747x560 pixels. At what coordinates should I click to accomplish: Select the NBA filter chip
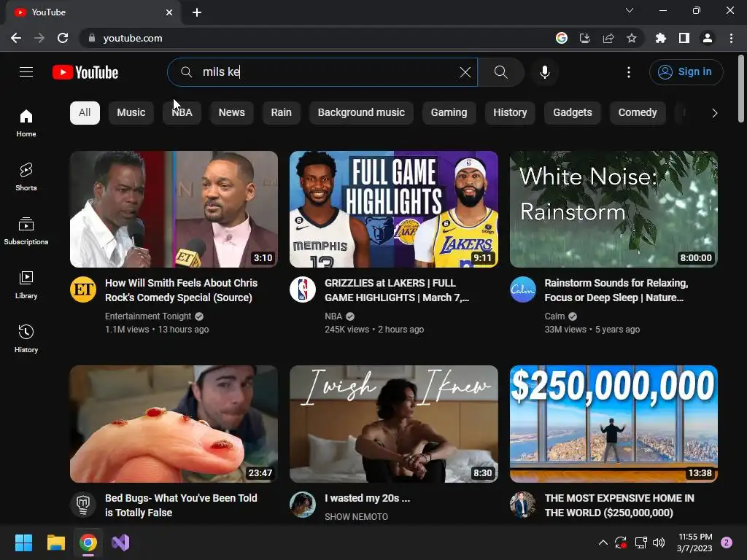182,113
